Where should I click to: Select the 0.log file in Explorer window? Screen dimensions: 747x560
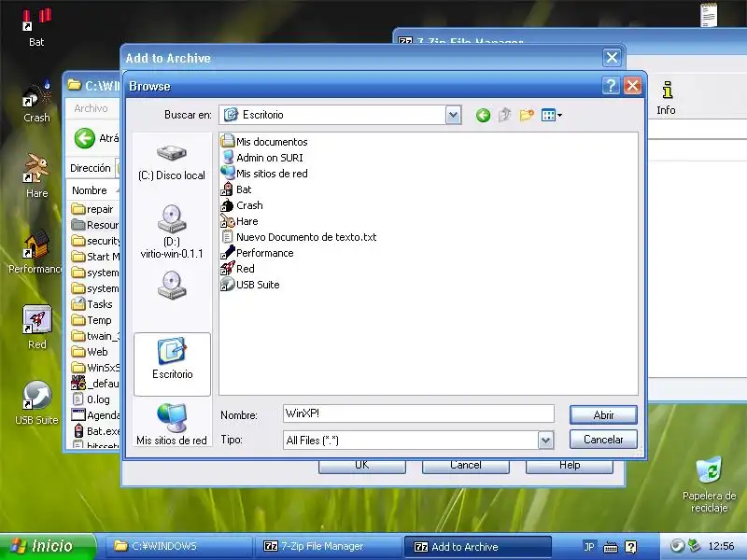[91, 399]
